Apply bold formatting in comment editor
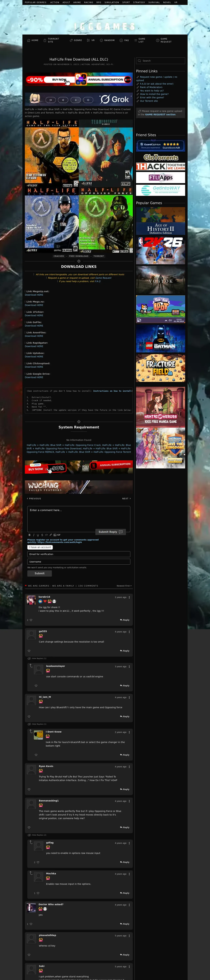Image resolution: width=210 pixels, height=980 pixels. [x=29, y=535]
